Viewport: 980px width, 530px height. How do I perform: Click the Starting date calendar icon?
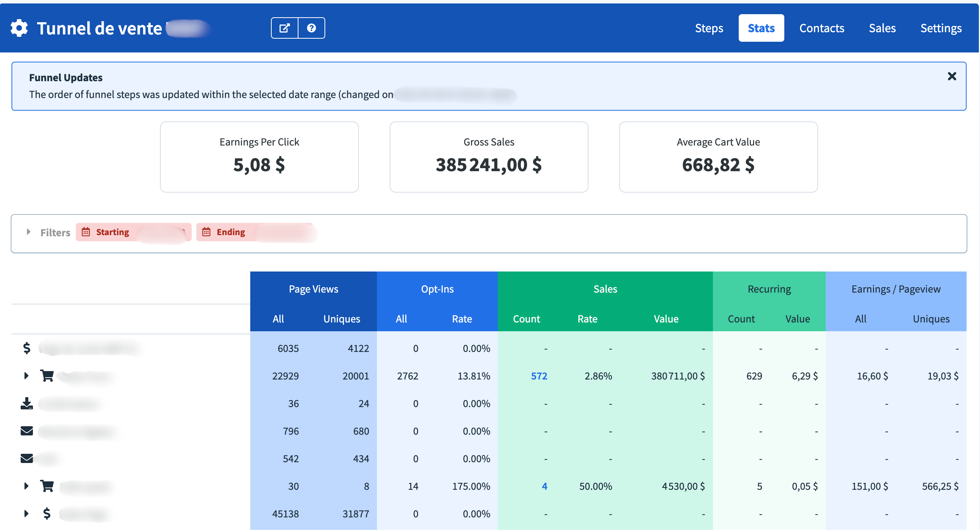[86, 232]
